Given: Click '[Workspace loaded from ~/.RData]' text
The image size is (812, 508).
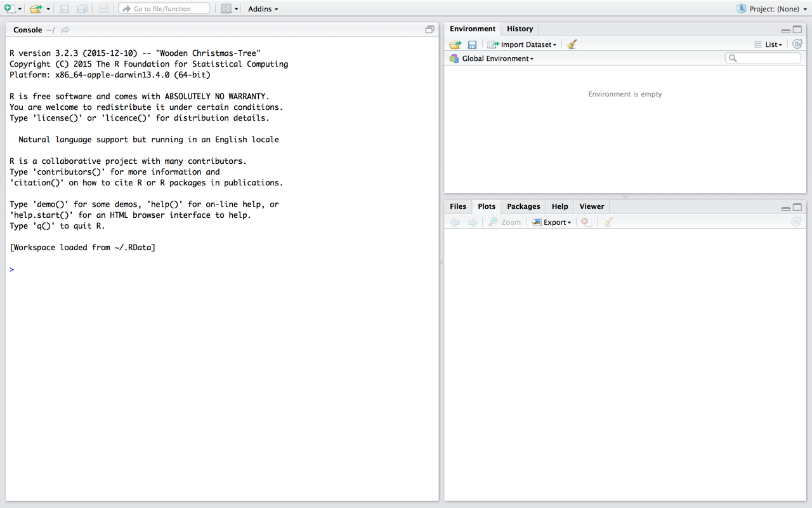Looking at the screenshot, I should tap(82, 248).
